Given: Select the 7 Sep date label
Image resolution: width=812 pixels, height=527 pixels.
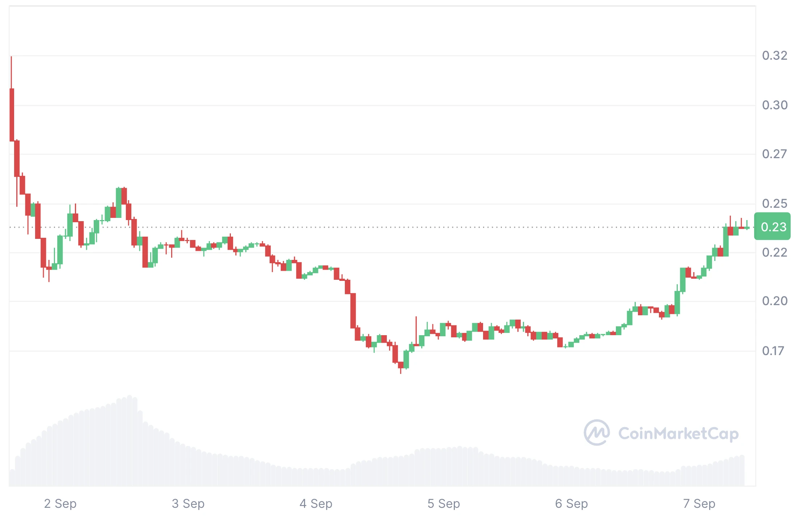Looking at the screenshot, I should (699, 503).
